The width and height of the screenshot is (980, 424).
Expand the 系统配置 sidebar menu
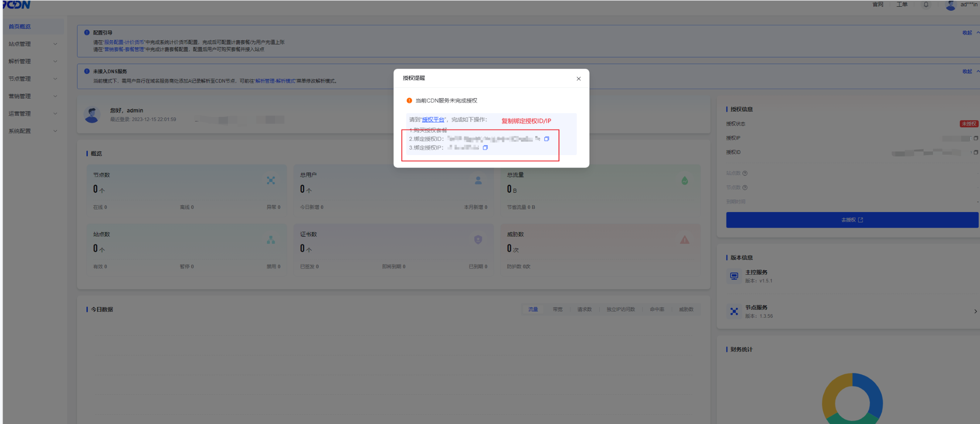point(33,131)
